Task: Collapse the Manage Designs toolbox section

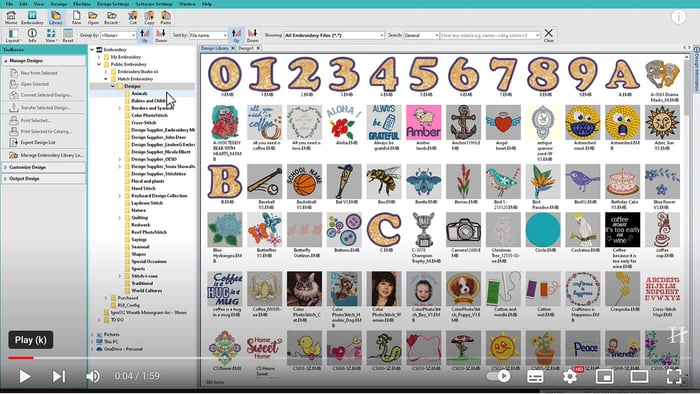Action: coord(43,60)
